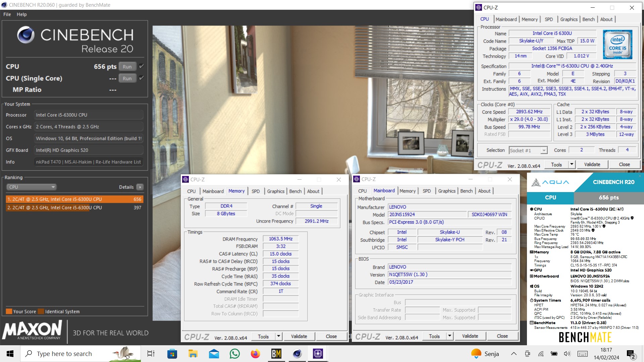Click the DRAM Frequency value 1063.5 MHz

281,239
